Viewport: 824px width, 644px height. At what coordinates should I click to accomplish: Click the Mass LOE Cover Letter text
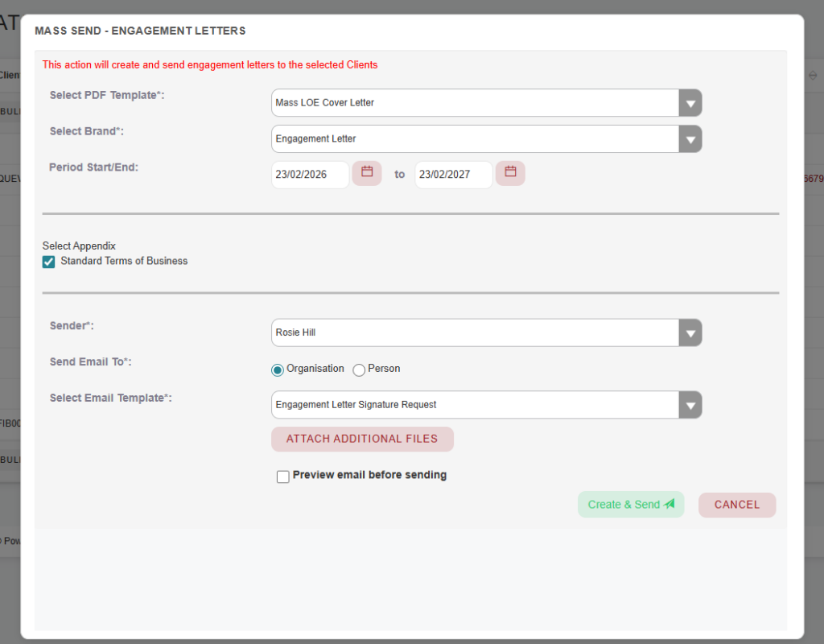click(325, 103)
